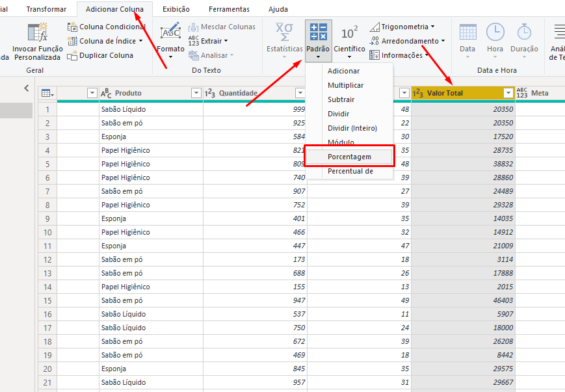Open the Produto column filter dropdown
The width and height of the screenshot is (565, 392).
[196, 93]
